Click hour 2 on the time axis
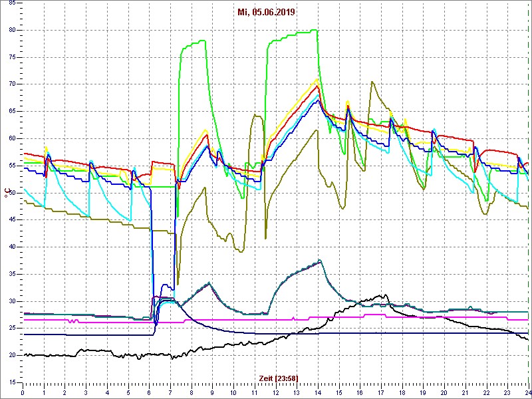Image resolution: width=532 pixels, height=399 pixels. click(65, 393)
